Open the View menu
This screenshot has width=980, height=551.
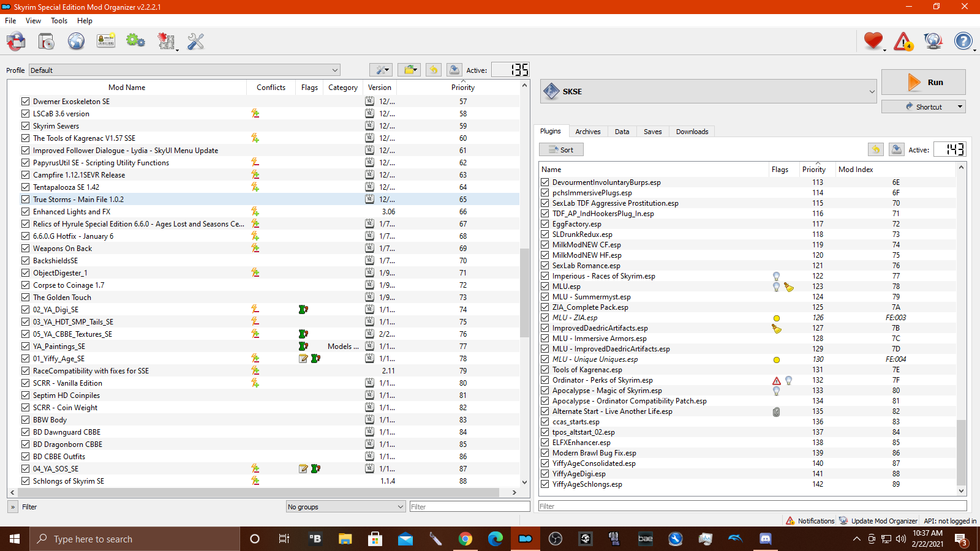33,20
